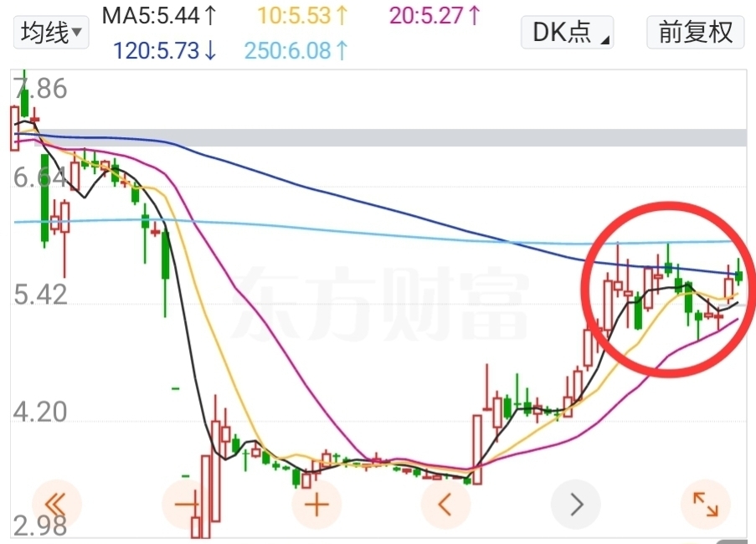Tap the 20:5.27 moving average label
This screenshot has height=544, width=756.
click(435, 15)
